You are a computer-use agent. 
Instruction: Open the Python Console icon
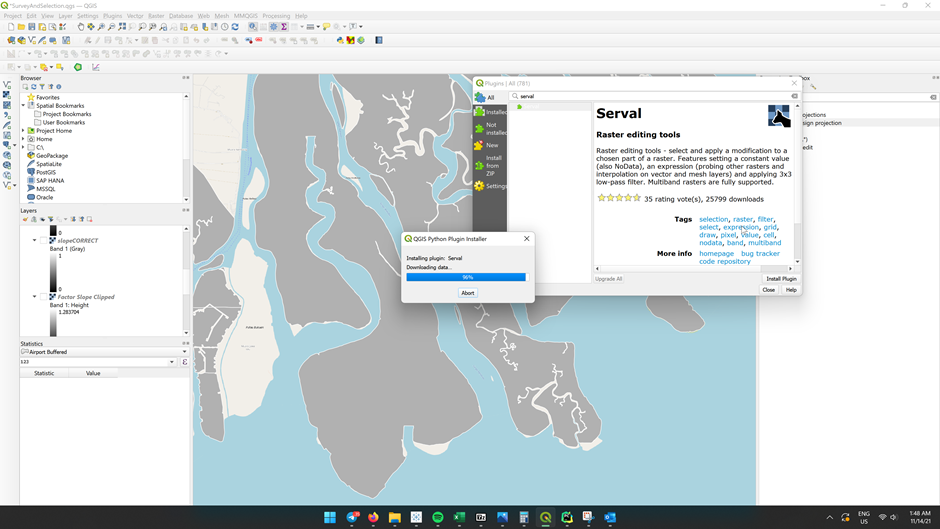tap(339, 40)
